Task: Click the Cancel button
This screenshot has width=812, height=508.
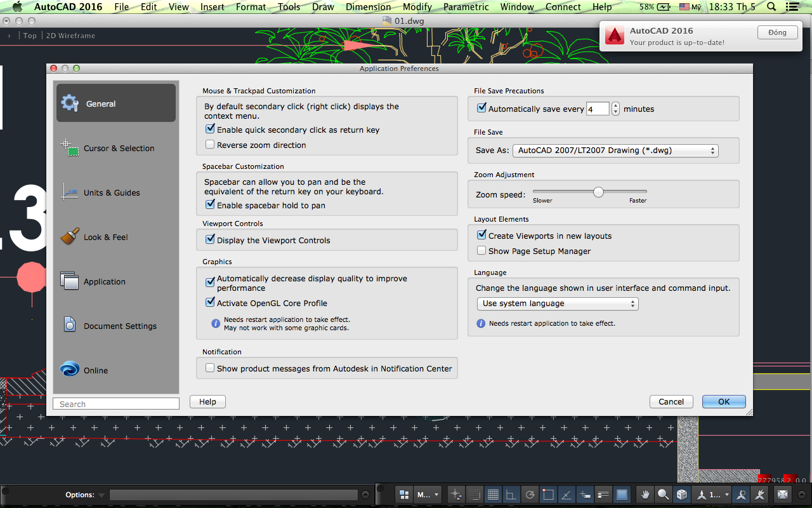Action: (x=671, y=401)
